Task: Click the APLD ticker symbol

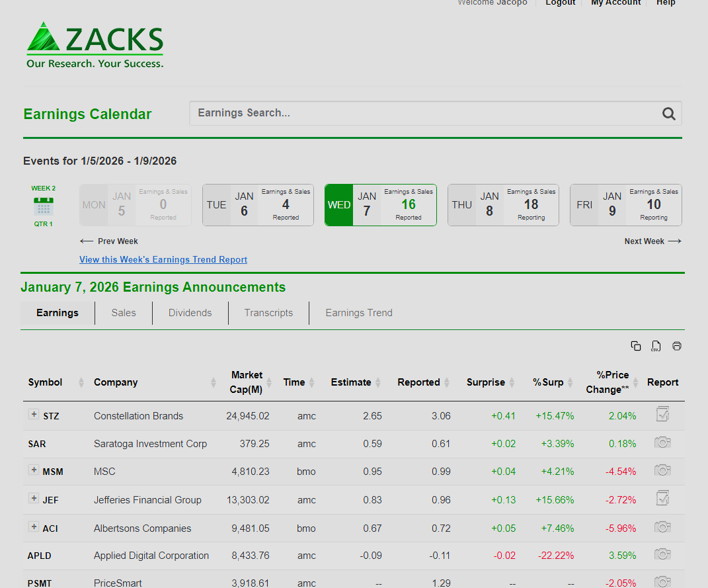Action: click(39, 556)
